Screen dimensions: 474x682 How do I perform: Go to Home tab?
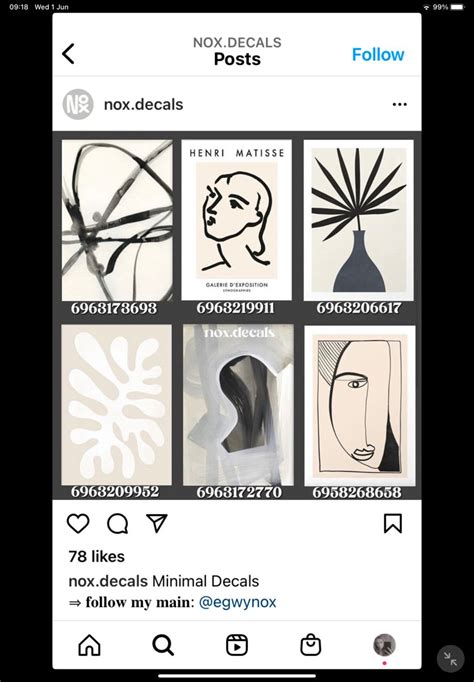pos(90,645)
